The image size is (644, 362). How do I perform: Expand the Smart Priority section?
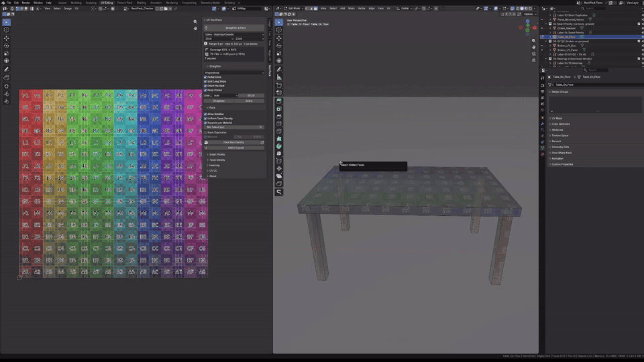point(216,154)
